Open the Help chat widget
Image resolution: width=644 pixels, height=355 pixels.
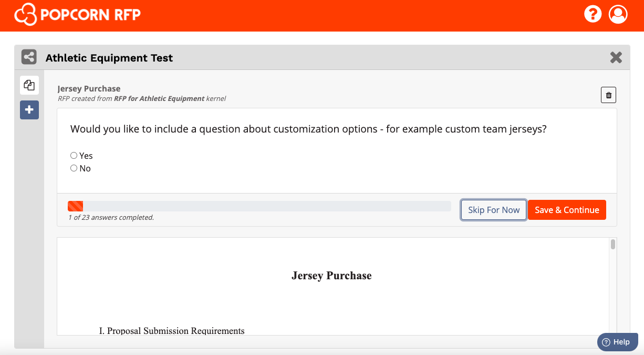pyautogui.click(x=617, y=342)
